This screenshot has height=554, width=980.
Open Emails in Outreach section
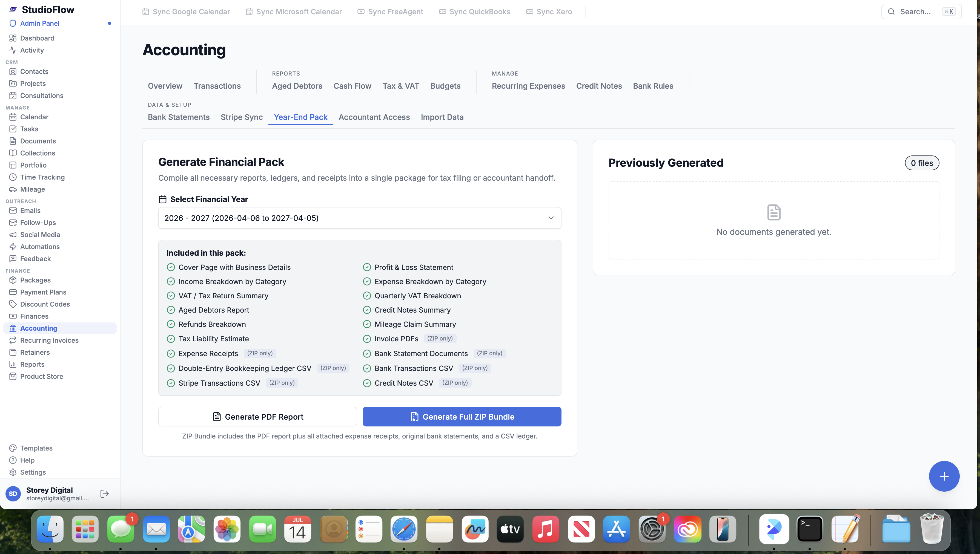tap(30, 210)
